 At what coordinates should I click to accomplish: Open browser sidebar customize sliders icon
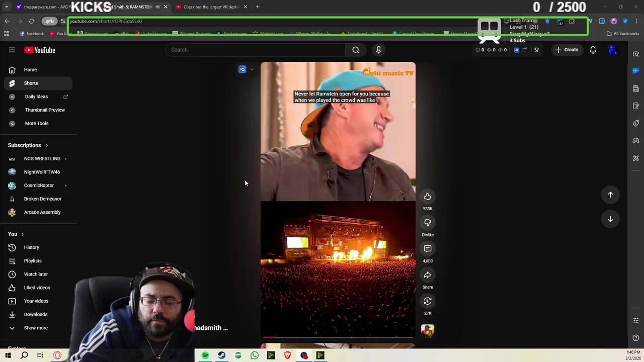(x=636, y=320)
